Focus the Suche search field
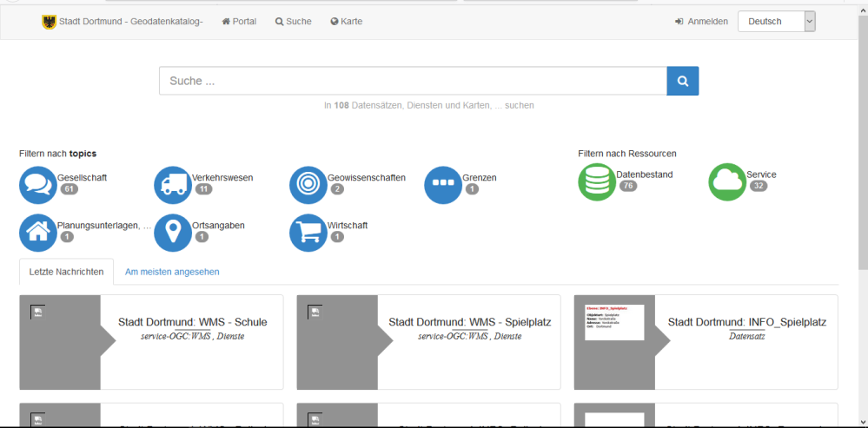Image resolution: width=868 pixels, height=428 pixels. (413, 81)
